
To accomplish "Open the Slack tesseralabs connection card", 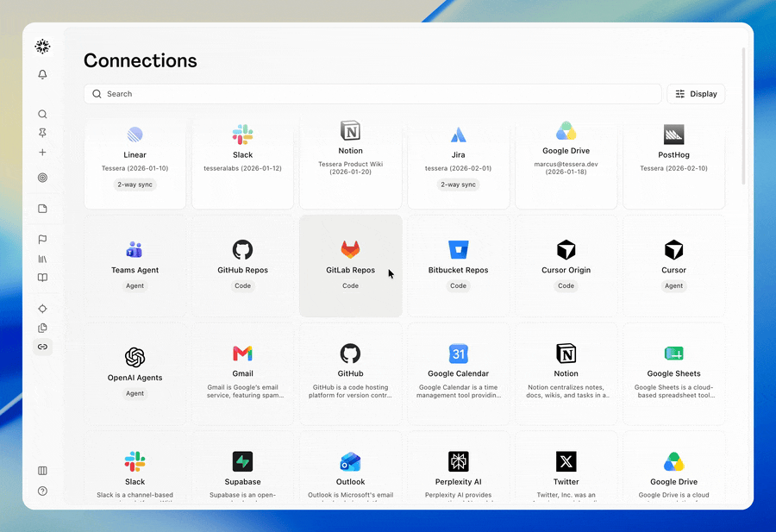I will [242, 163].
